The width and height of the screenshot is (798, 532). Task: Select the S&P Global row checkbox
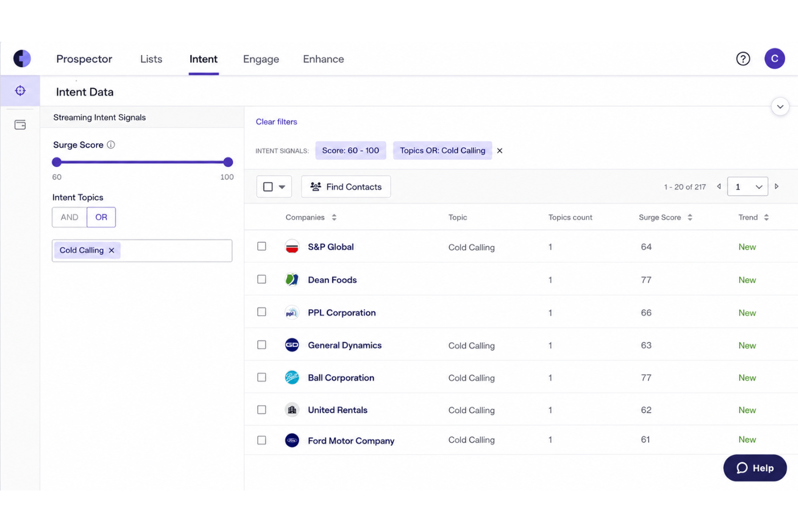262,246
